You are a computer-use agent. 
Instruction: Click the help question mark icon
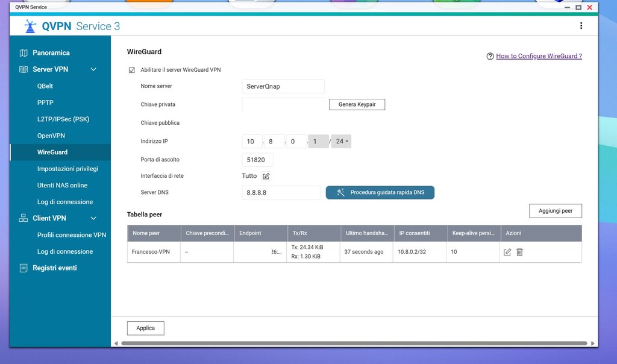pos(490,56)
